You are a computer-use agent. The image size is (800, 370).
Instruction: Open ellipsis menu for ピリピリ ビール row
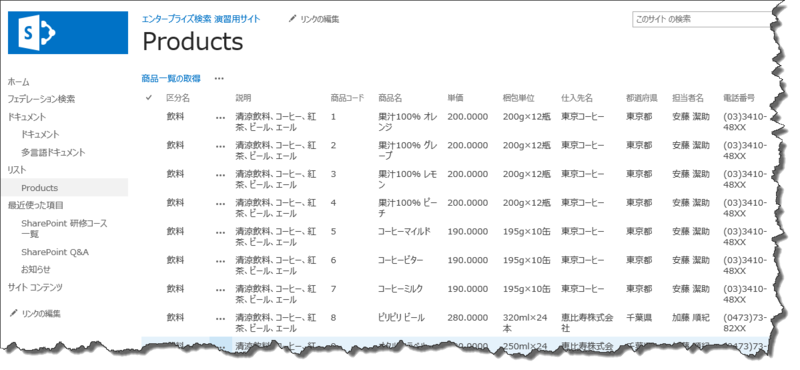click(220, 318)
